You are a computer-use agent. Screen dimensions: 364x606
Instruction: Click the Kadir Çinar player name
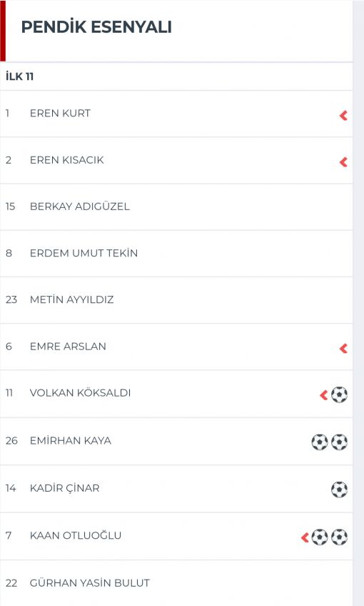point(64,488)
